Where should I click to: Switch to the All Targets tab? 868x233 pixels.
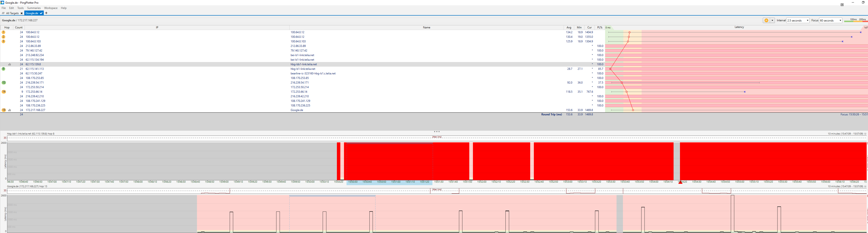click(x=12, y=13)
